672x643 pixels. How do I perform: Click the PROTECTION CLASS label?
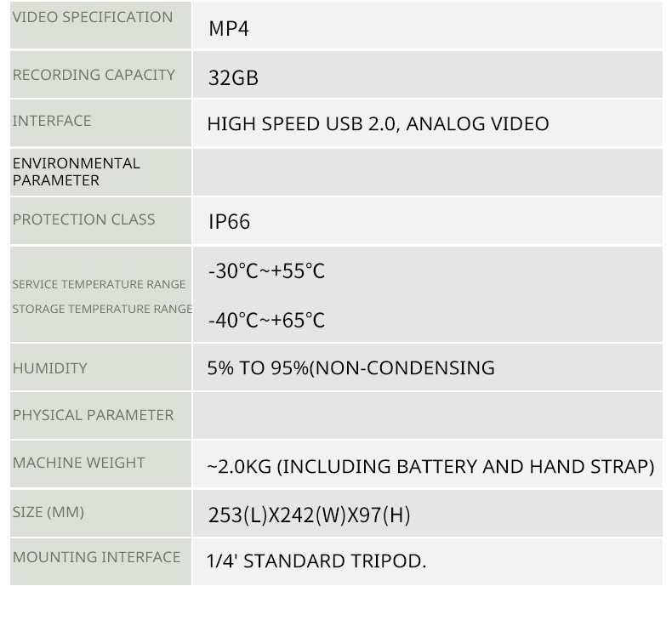[x=84, y=219]
